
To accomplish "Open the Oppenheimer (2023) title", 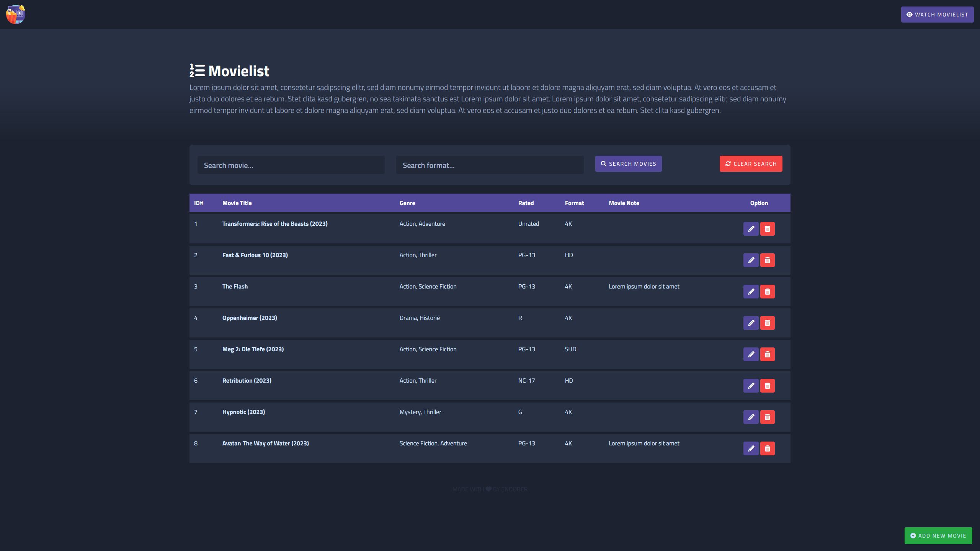I will [x=250, y=318].
